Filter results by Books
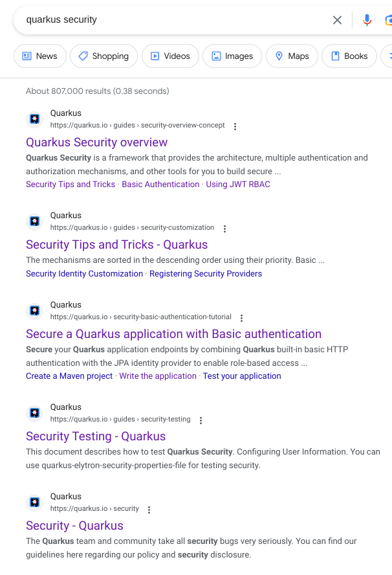 coord(349,56)
